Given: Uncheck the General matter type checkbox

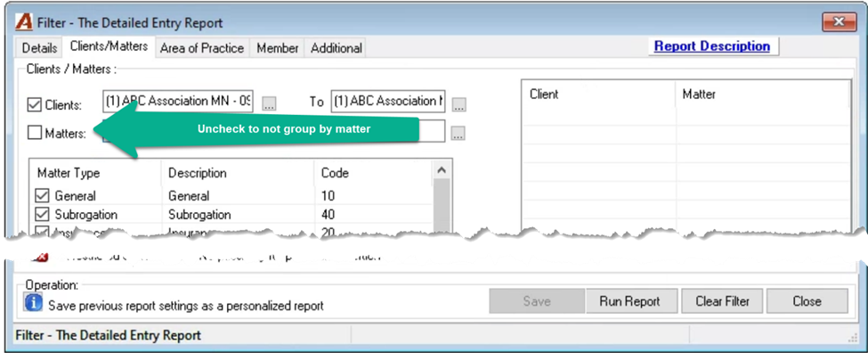Looking at the screenshot, I should point(42,195).
